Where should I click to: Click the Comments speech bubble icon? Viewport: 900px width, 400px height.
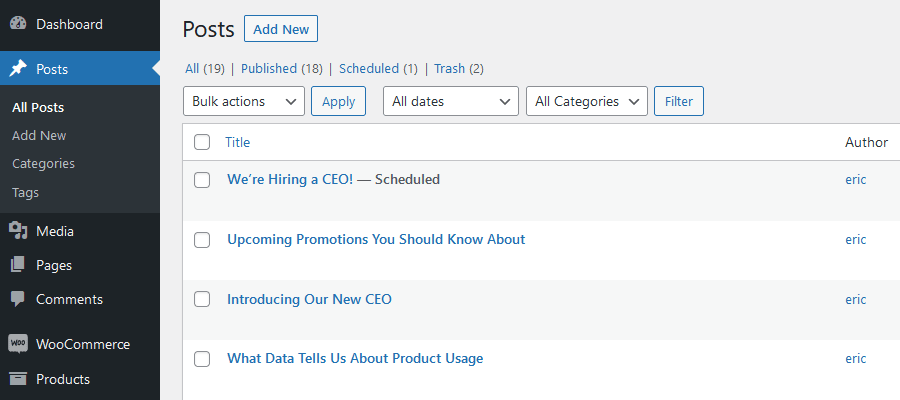click(x=18, y=299)
